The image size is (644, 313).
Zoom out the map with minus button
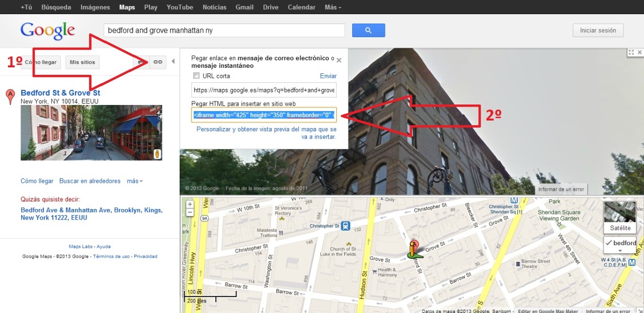[x=190, y=213]
